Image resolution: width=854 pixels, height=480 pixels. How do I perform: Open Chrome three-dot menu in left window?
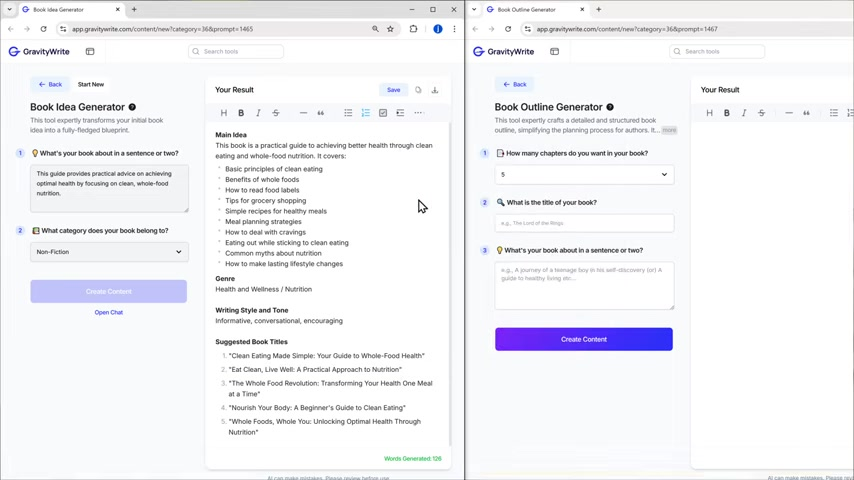click(454, 29)
